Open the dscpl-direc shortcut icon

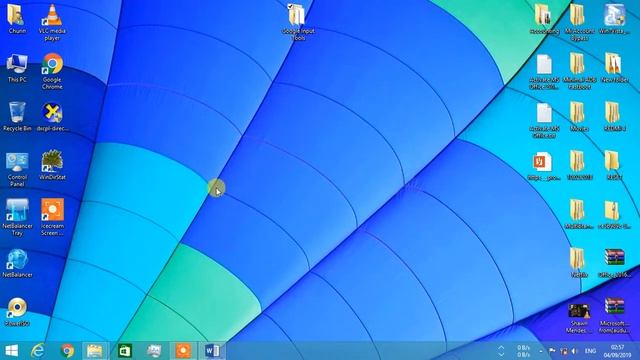(52, 113)
